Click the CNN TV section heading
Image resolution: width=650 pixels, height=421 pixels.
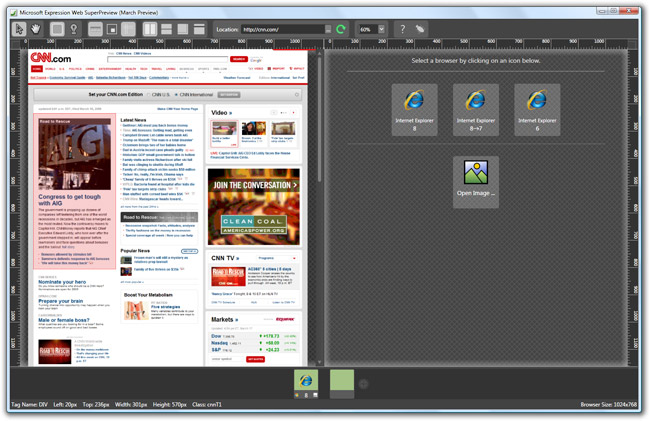point(225,258)
